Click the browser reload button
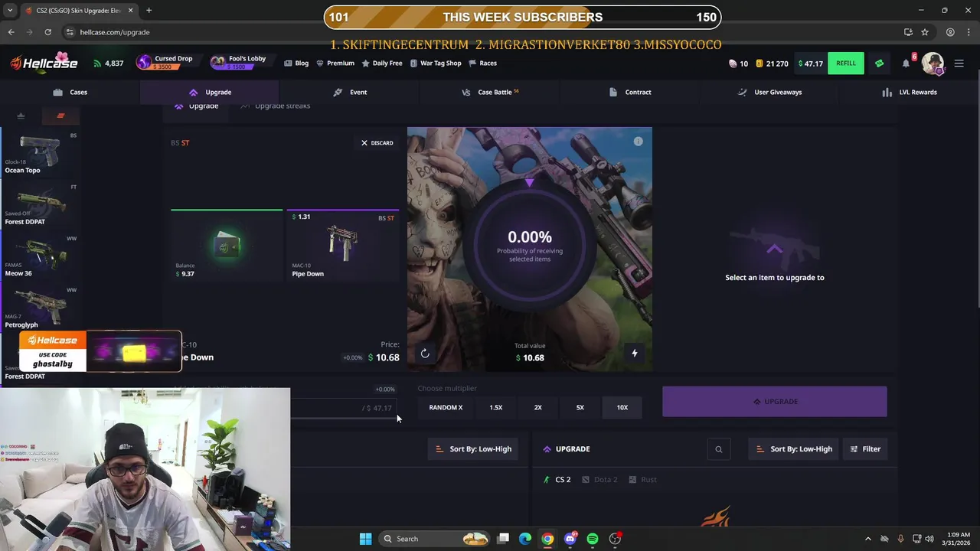 tap(48, 32)
